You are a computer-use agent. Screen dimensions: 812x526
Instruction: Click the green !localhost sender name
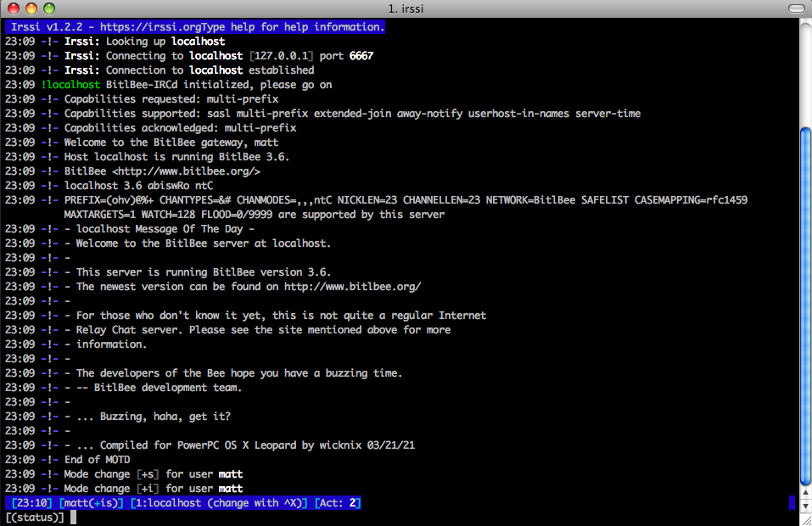[x=70, y=84]
